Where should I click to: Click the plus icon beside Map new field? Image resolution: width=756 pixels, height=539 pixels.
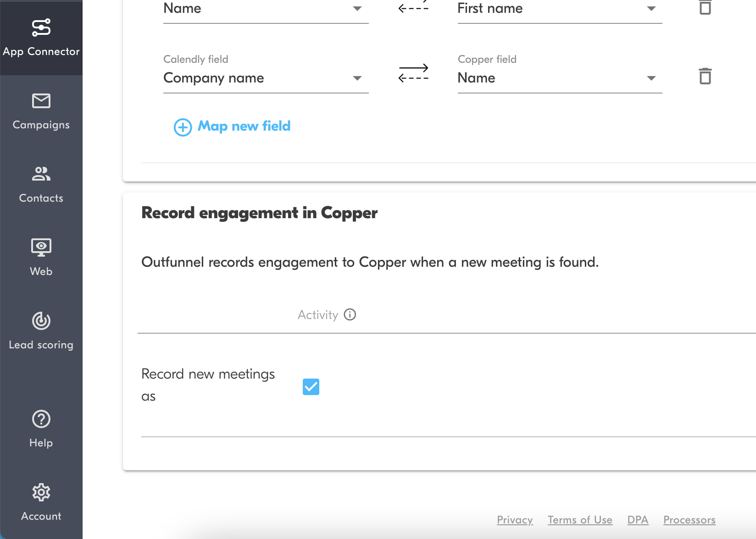point(183,127)
